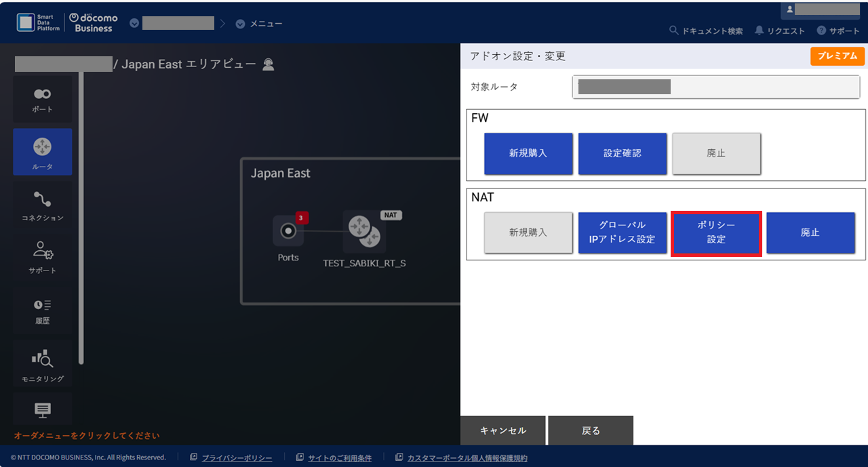Open the サポート sidebar icon with gear
Screen dimensions: 868x467
click(42, 256)
